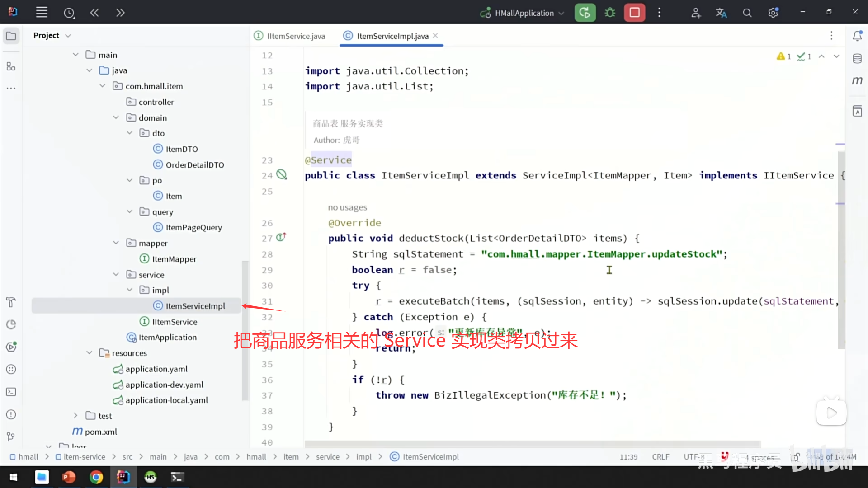
Task: Toggle read-only lock in status bar
Action: tap(796, 457)
